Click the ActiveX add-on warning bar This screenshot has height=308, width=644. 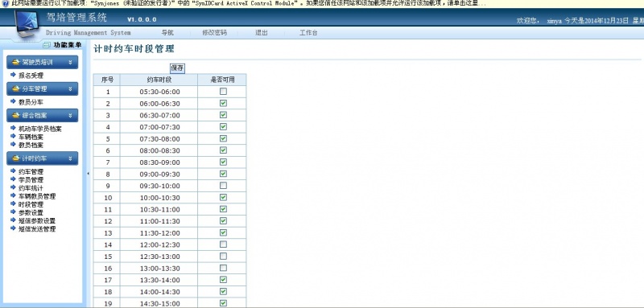coord(322,4)
